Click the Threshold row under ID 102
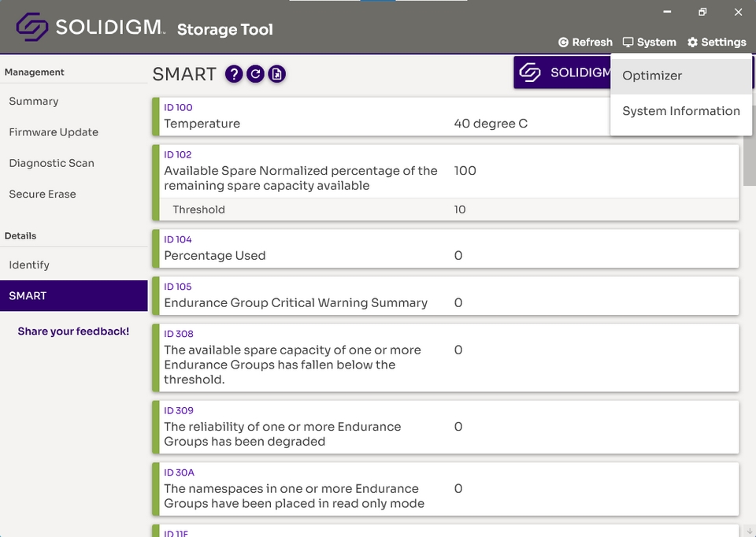Screen dimensions: 756x537 coord(449,209)
